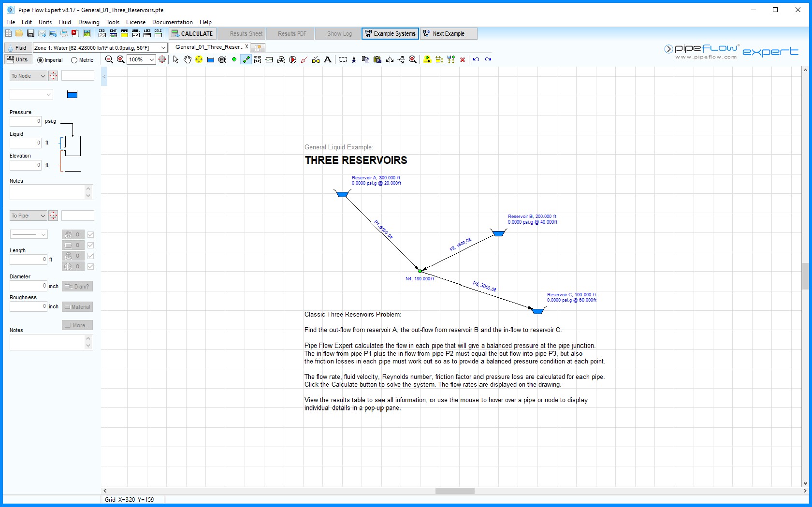Viewport: 812px width, 507px height.
Task: Open the Units menu
Action: [x=45, y=22]
